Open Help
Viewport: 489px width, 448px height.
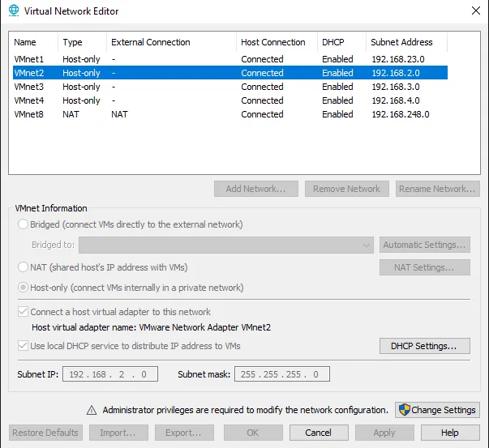pyautogui.click(x=450, y=433)
